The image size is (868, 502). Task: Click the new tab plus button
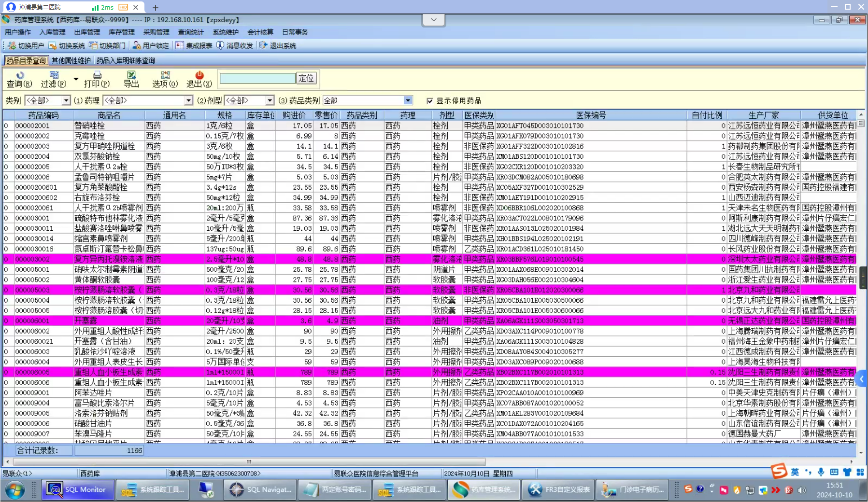pyautogui.click(x=155, y=7)
